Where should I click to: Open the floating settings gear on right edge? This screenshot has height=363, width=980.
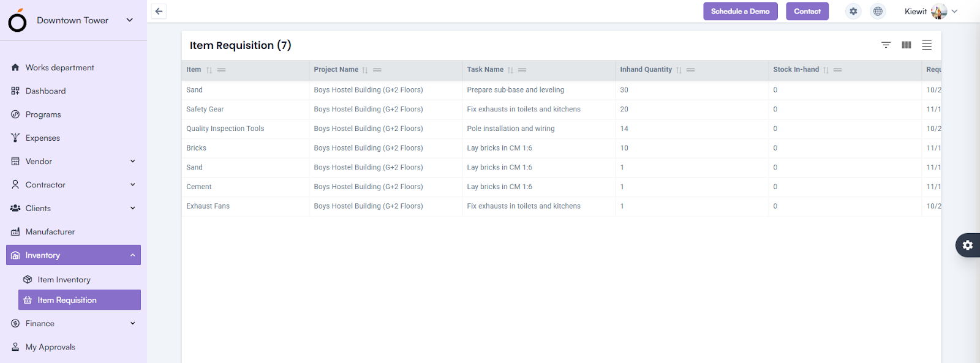click(968, 245)
